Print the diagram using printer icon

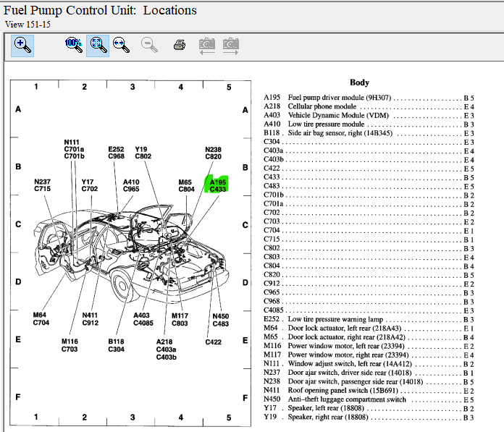click(x=180, y=45)
